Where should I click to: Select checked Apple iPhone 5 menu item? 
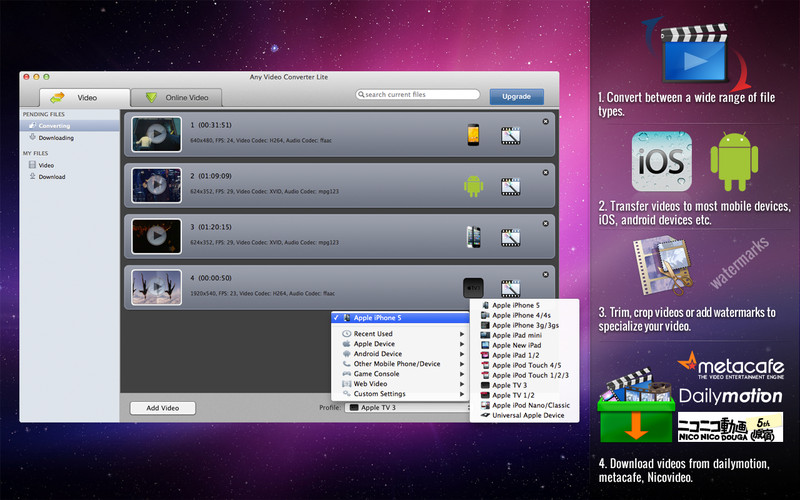click(x=400, y=318)
